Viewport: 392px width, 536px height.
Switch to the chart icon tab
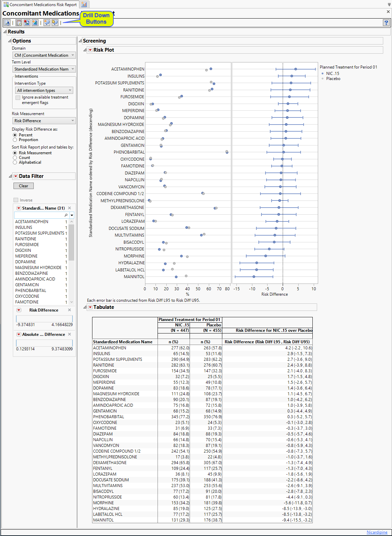point(84,4)
